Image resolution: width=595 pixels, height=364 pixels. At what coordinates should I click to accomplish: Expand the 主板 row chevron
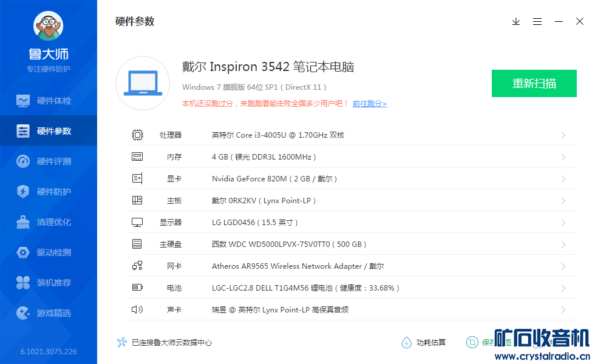(x=563, y=201)
